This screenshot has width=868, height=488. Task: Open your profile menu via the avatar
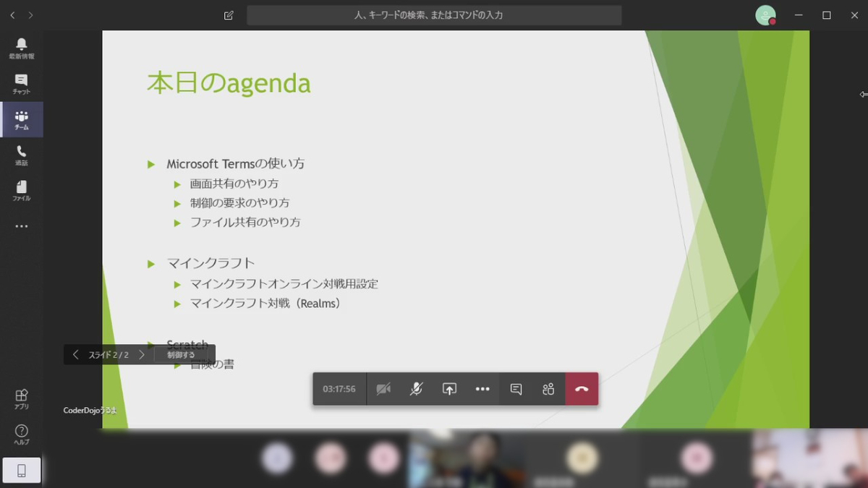point(765,14)
